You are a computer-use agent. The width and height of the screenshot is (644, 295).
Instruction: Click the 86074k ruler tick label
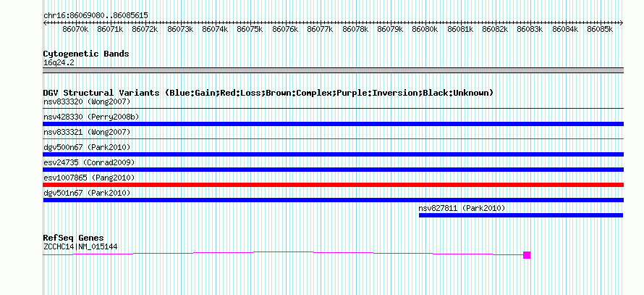[216, 30]
